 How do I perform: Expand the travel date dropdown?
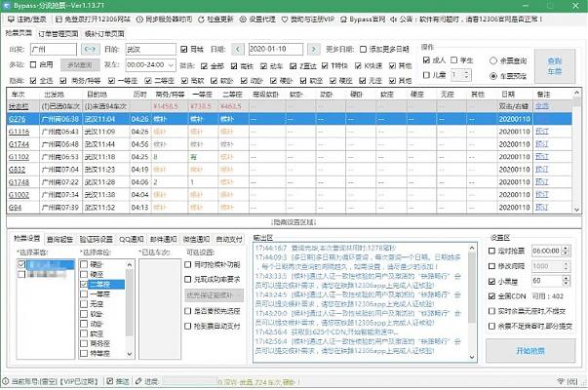[313, 48]
